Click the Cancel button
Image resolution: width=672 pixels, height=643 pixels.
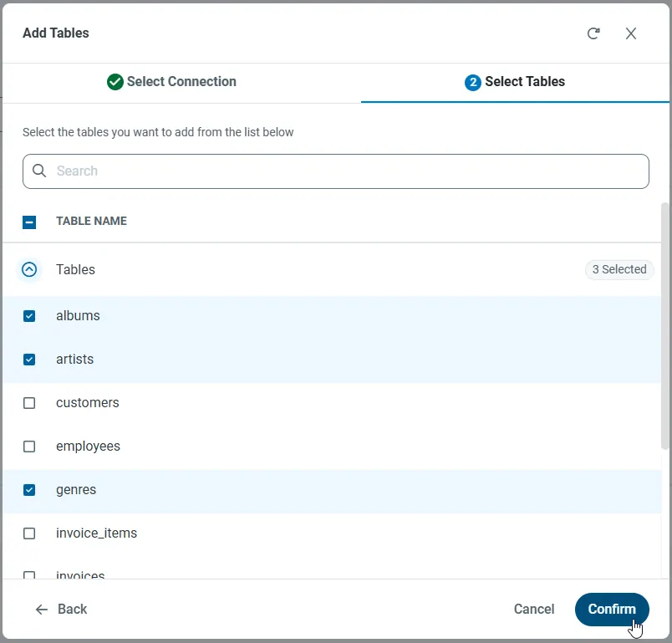[x=533, y=609]
